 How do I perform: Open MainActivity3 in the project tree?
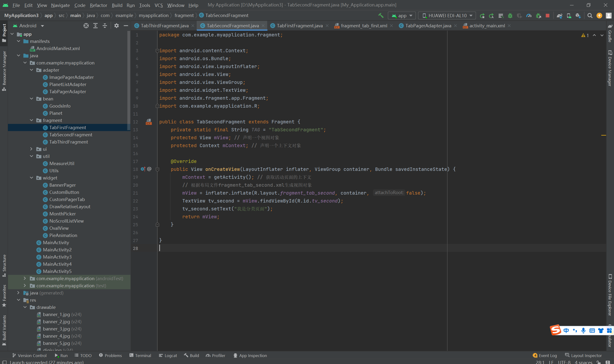pyautogui.click(x=57, y=257)
